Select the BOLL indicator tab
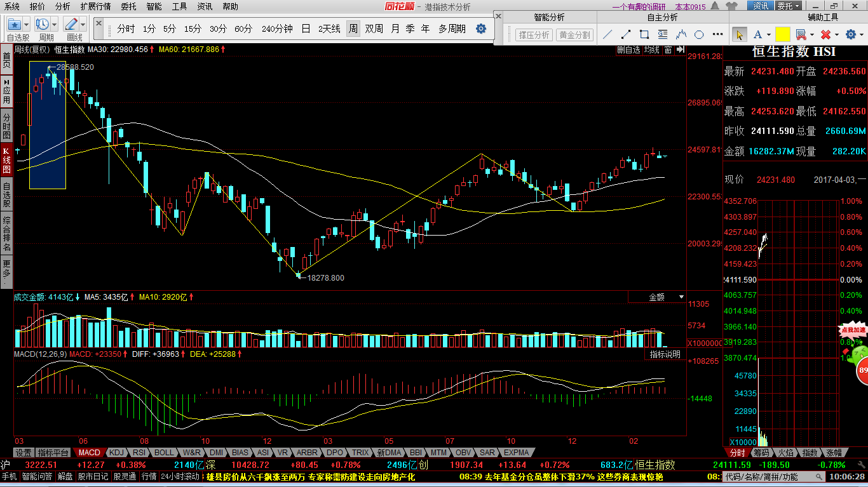Viewport: 868px width, 487px height. pos(163,453)
